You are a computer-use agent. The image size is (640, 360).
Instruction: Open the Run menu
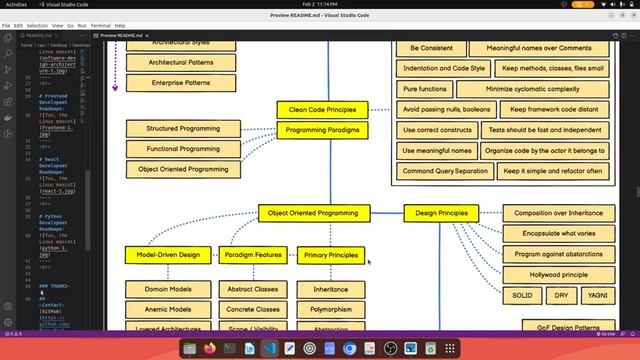(x=82, y=26)
